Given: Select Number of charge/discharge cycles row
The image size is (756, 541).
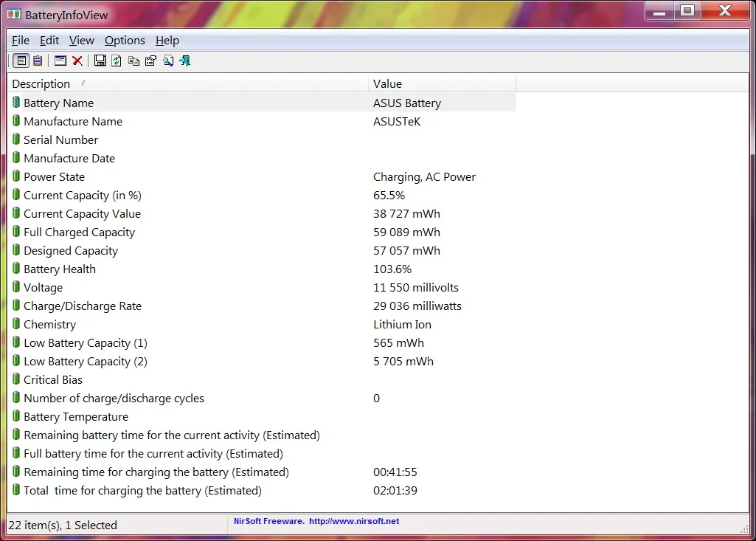Looking at the screenshot, I should 263,398.
